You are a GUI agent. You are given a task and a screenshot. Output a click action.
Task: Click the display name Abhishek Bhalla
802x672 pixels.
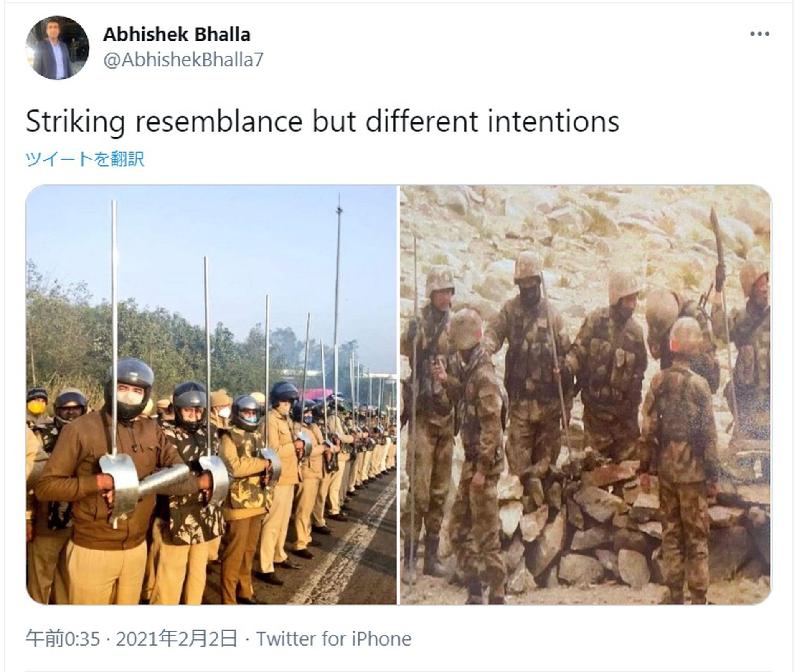tap(177, 34)
